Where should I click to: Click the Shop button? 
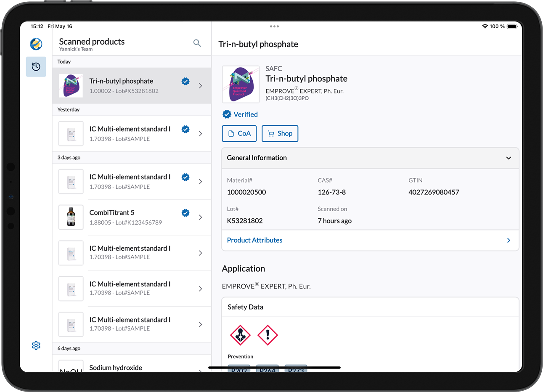[x=280, y=133]
